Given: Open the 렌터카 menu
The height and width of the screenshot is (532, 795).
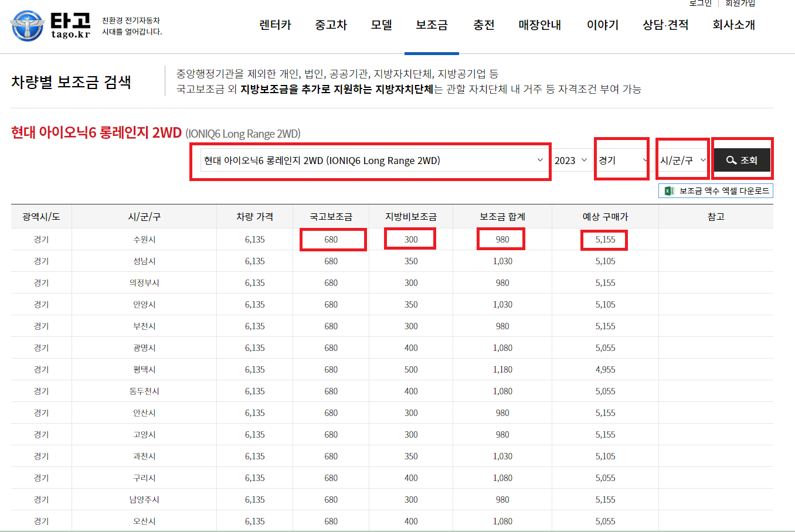Looking at the screenshot, I should (x=275, y=25).
